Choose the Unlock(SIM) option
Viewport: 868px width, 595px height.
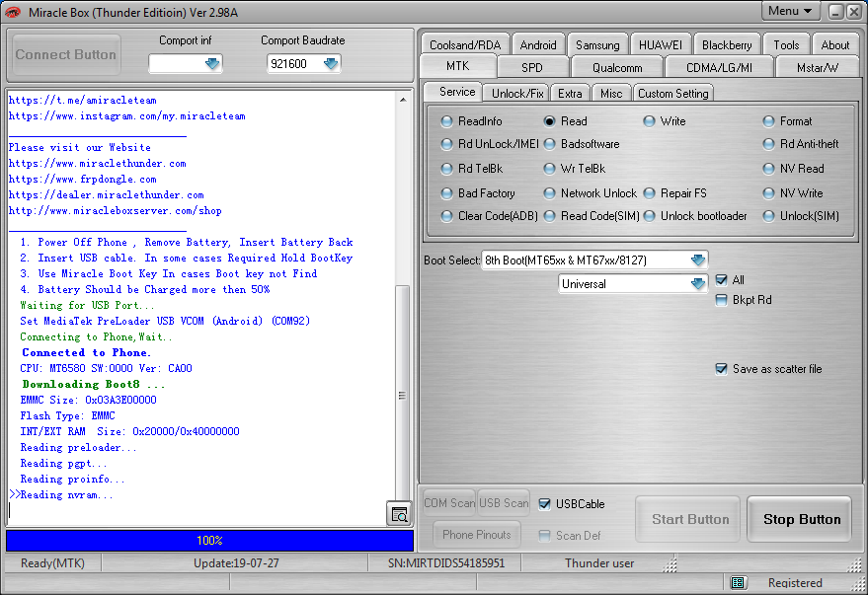[801, 216]
